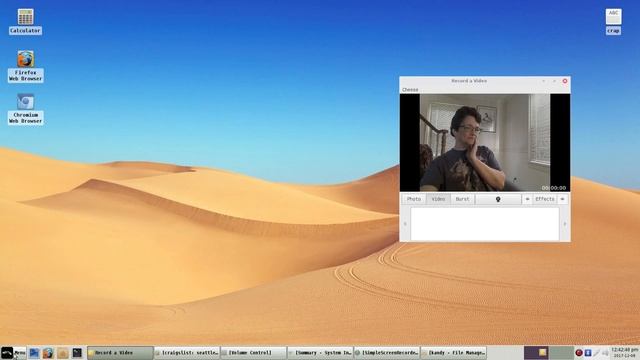Screen dimensions: 640x360
Task: Click the Effects button
Action: pos(545,199)
